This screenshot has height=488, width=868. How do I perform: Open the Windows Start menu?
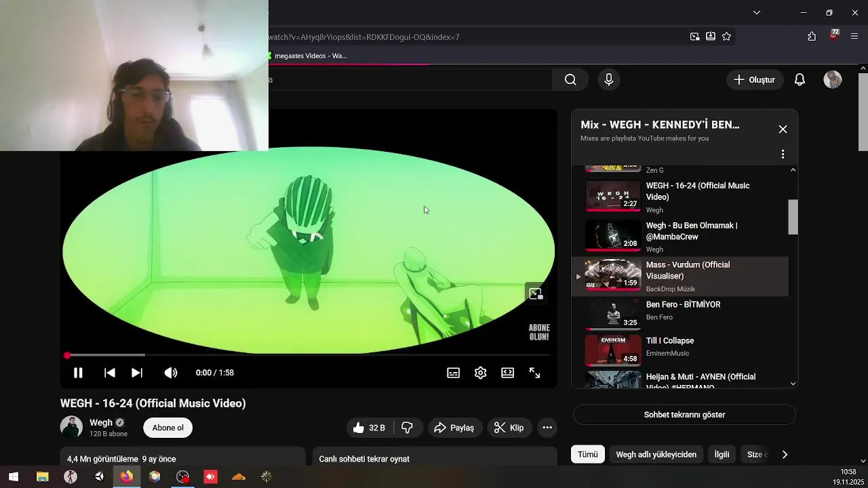pos(13,477)
